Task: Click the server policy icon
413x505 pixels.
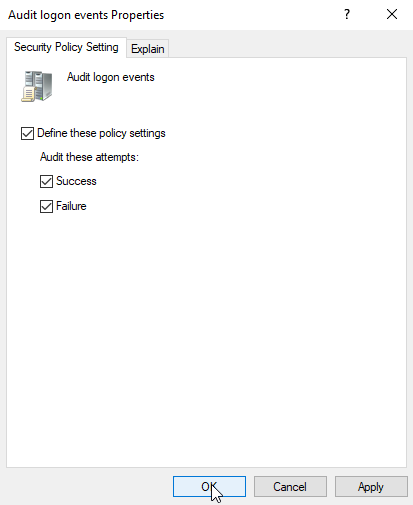Action: (37, 86)
